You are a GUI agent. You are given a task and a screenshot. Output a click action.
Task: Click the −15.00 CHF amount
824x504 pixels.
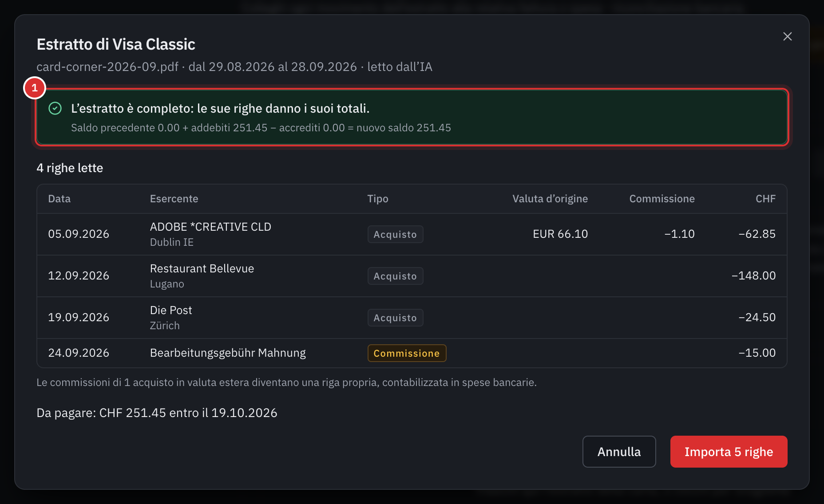point(757,353)
